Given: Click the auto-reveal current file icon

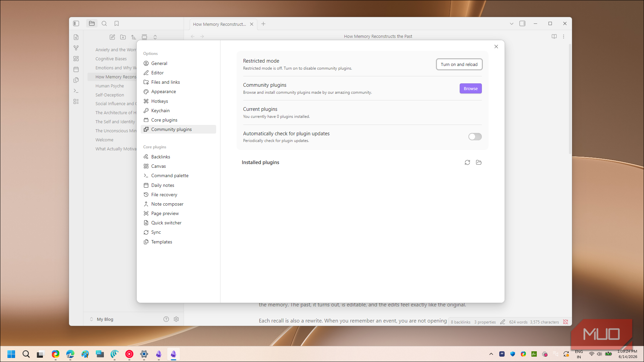Looking at the screenshot, I should [x=144, y=37].
